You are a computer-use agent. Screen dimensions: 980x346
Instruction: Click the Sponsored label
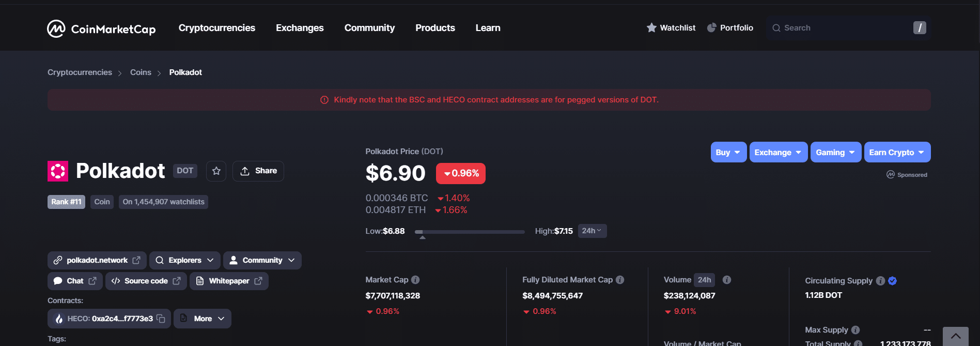(912, 175)
